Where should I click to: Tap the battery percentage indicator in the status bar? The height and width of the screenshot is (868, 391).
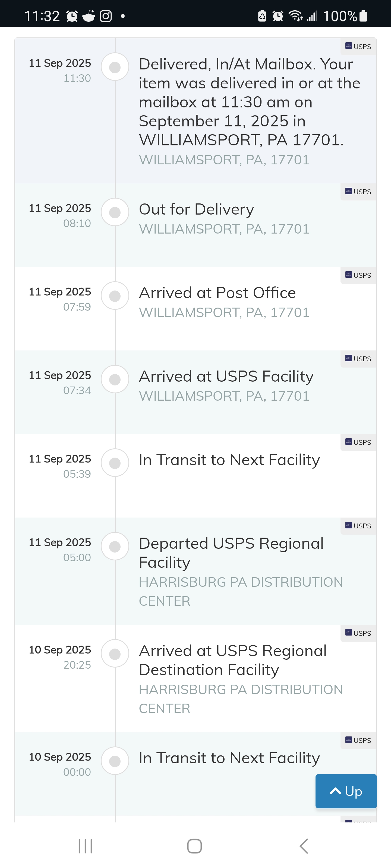340,16
